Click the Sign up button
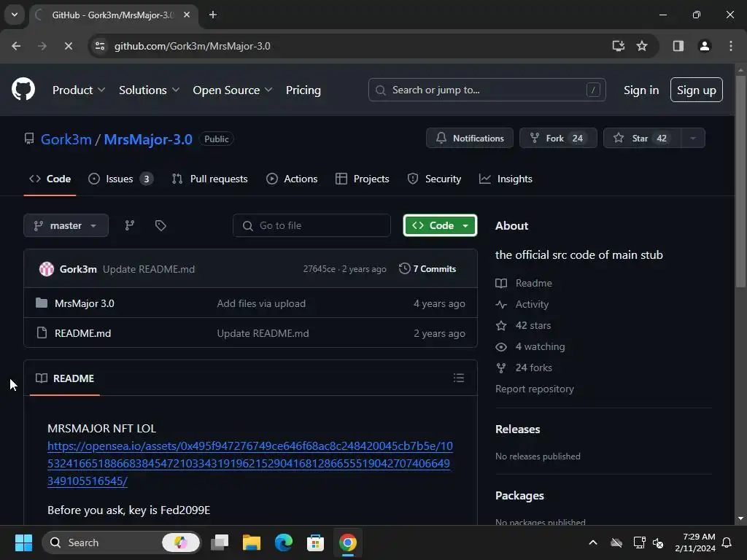Screen dimensions: 747x560 click(696, 90)
